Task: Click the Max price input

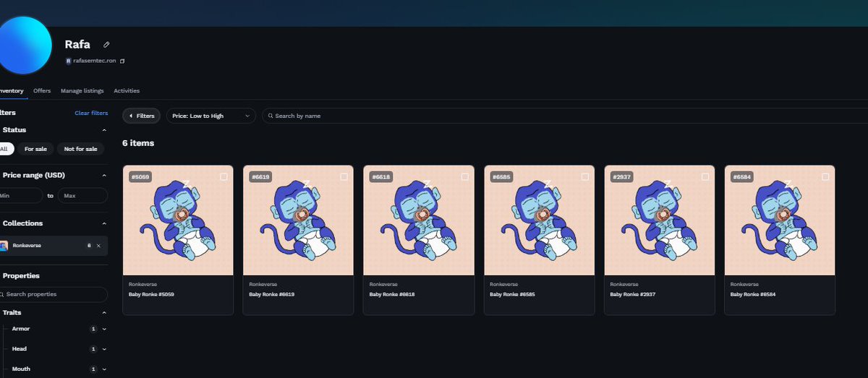Action: pyautogui.click(x=82, y=196)
